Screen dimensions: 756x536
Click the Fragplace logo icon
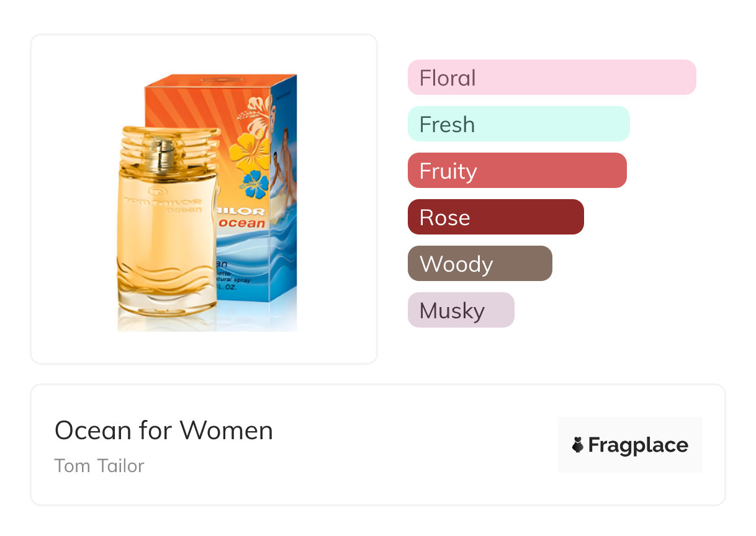pos(578,445)
